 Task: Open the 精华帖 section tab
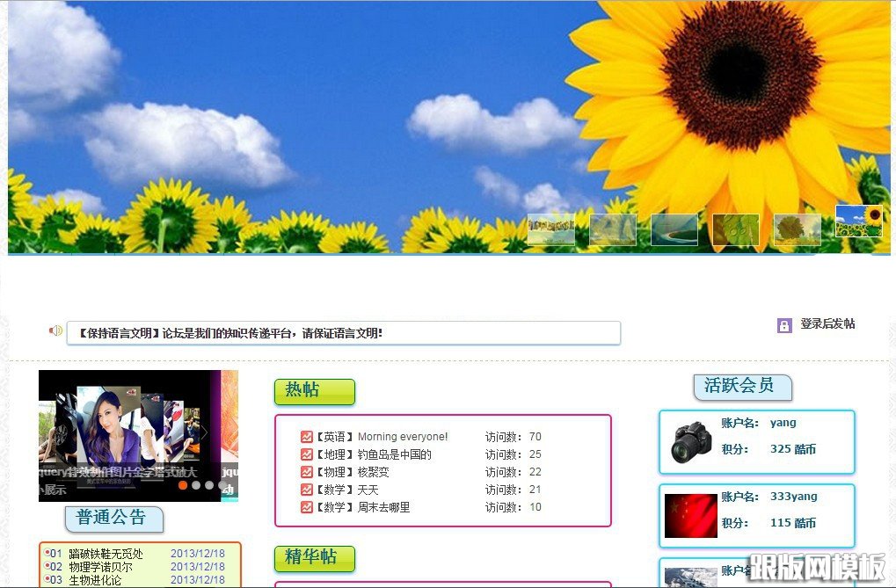314,558
